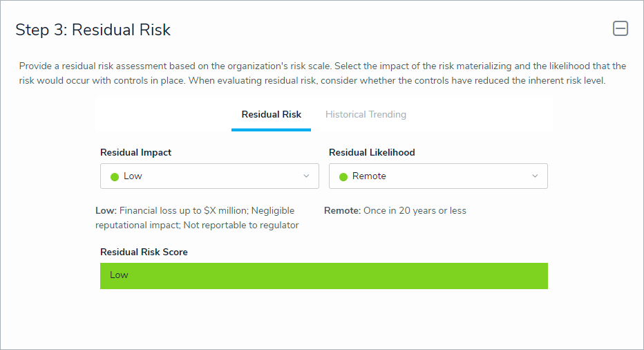Viewport: 644px width, 350px height.
Task: Click the residual risk assessment instruction paragraph
Action: point(322,73)
